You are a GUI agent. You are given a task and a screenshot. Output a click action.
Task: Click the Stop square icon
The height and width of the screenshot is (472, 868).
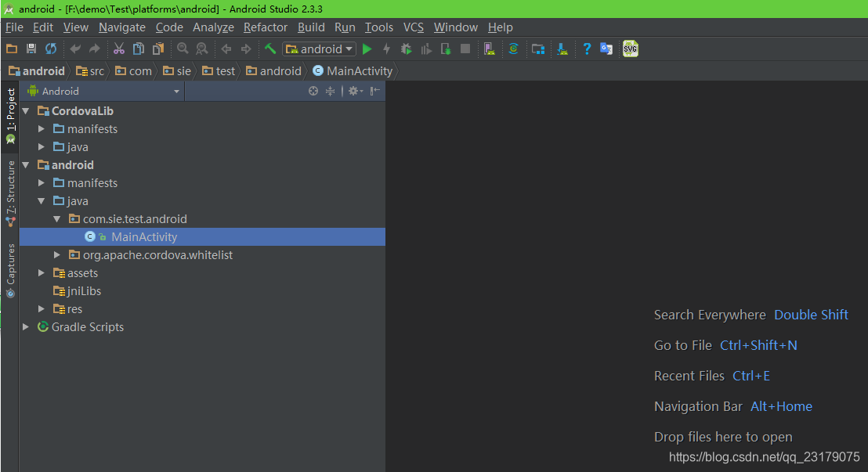465,49
